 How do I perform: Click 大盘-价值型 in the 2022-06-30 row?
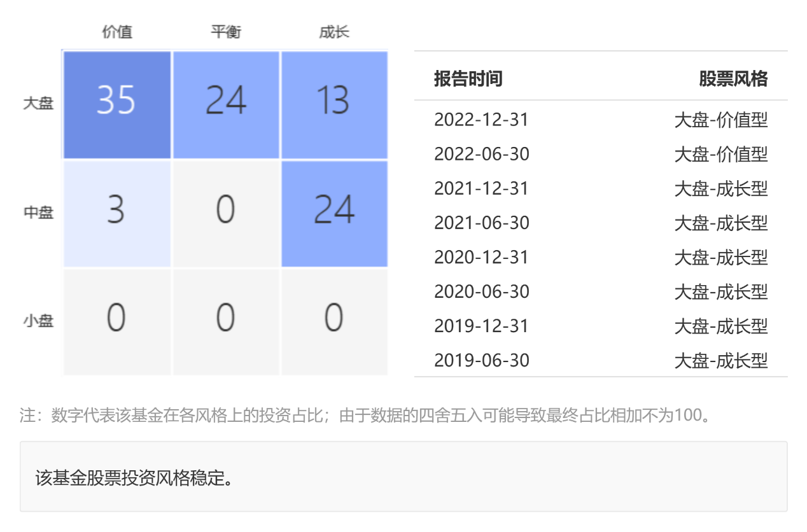point(721,154)
